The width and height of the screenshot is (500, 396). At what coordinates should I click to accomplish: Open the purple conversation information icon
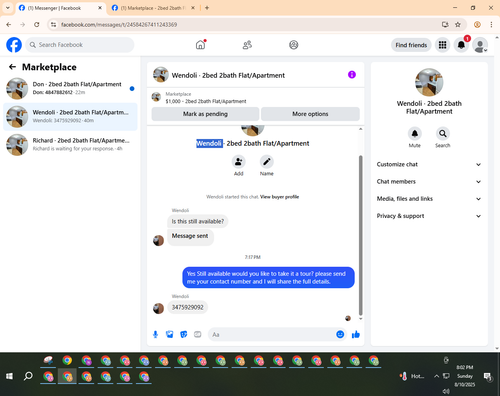(352, 75)
